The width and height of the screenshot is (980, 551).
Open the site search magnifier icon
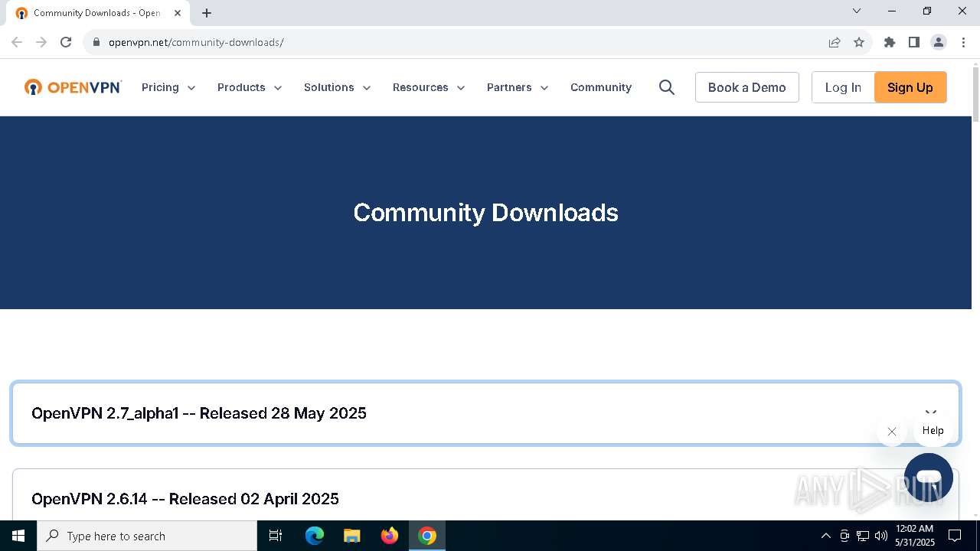coord(667,87)
